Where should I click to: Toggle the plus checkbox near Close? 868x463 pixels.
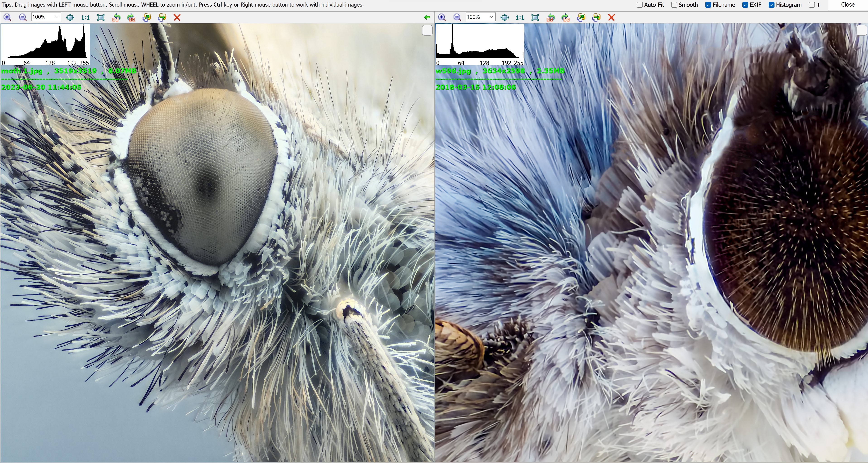pos(812,5)
